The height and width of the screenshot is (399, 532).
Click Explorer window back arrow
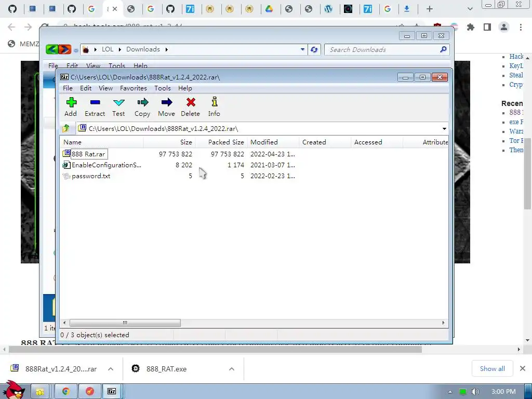point(52,49)
